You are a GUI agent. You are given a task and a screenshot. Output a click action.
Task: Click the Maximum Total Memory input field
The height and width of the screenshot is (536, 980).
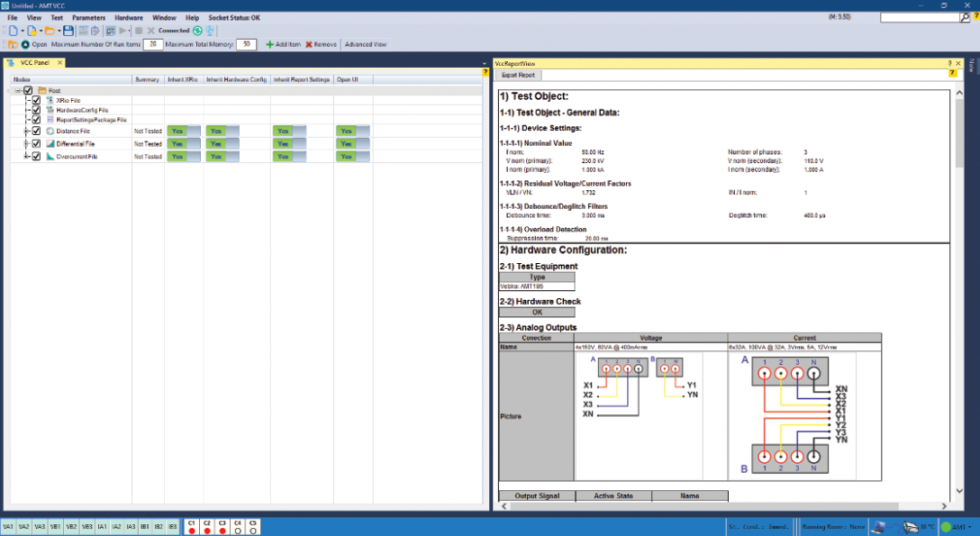point(246,44)
